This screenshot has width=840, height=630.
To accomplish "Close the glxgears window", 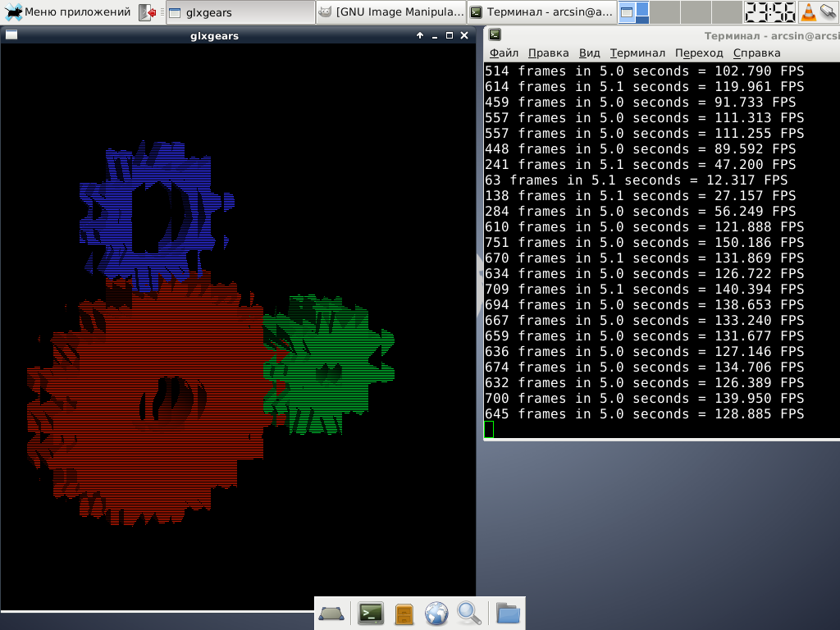I will coord(464,35).
